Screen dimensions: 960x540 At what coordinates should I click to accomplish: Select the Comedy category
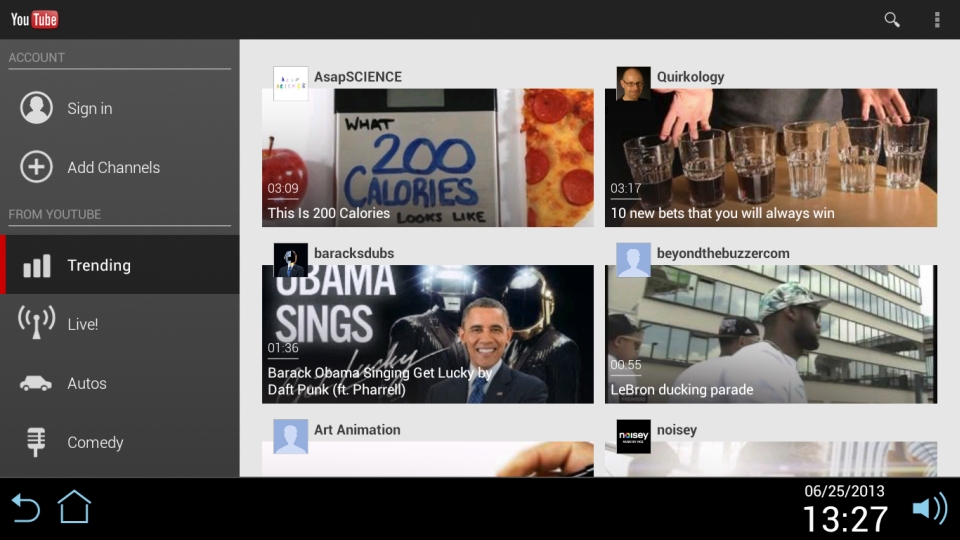coord(120,442)
